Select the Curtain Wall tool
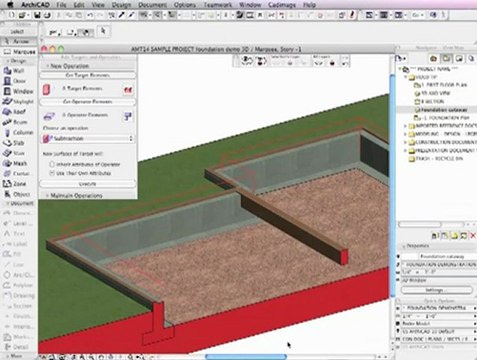 [17, 173]
